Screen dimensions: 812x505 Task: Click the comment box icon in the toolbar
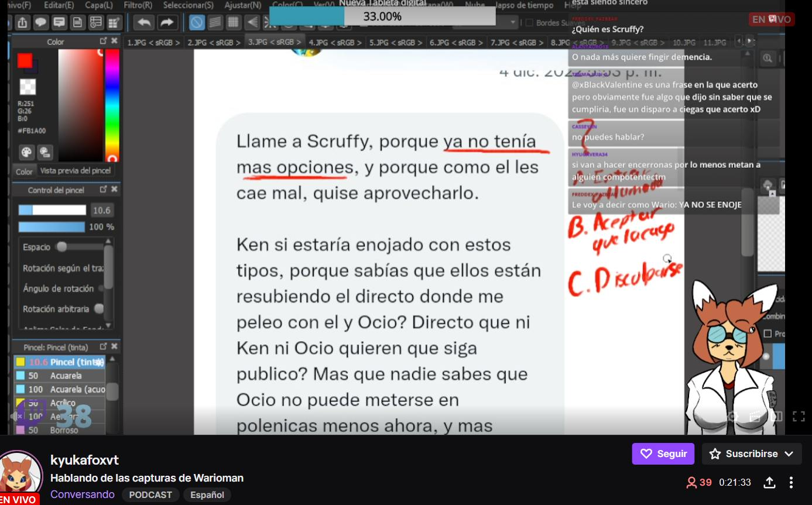click(59, 23)
